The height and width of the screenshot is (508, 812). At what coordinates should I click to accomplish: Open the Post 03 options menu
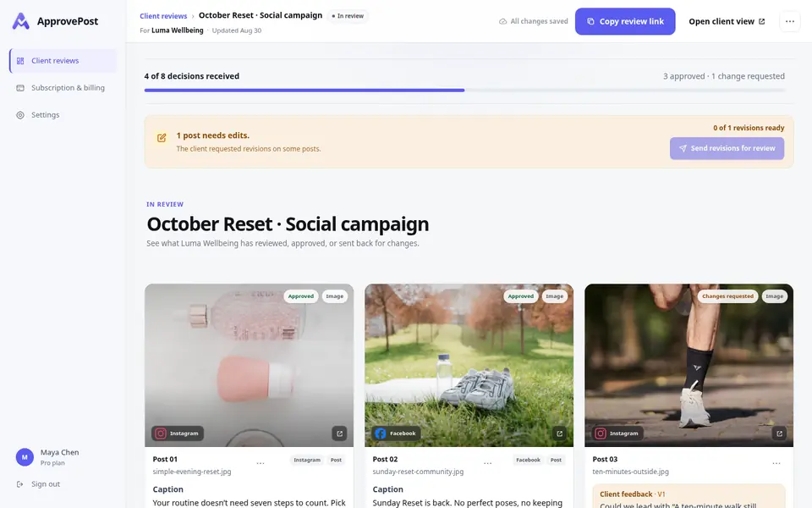coord(776,463)
